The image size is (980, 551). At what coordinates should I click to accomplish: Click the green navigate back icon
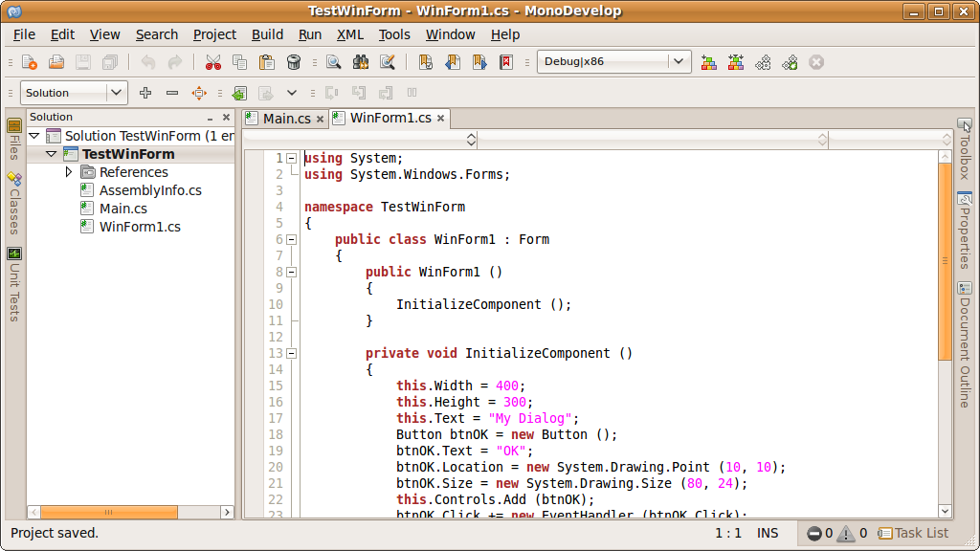[x=238, y=93]
